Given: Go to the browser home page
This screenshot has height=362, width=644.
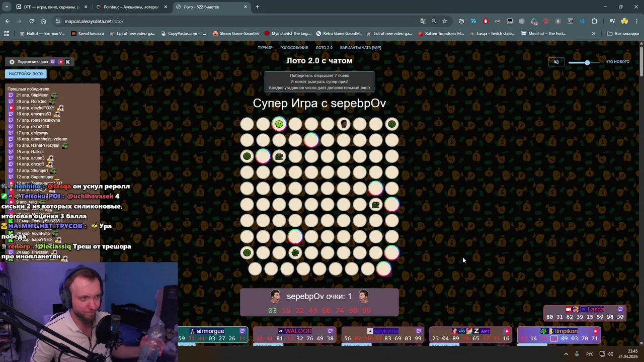Looking at the screenshot, I should (x=43, y=21).
